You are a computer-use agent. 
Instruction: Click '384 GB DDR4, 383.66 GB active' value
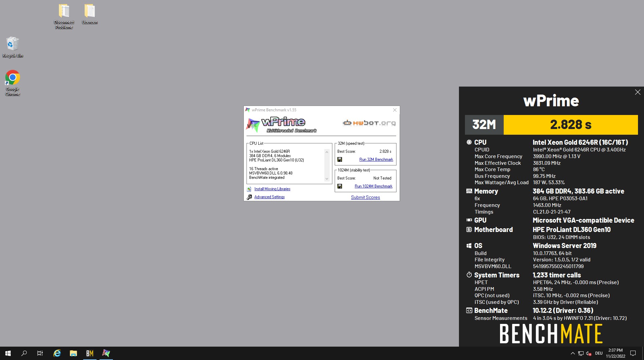578,191
